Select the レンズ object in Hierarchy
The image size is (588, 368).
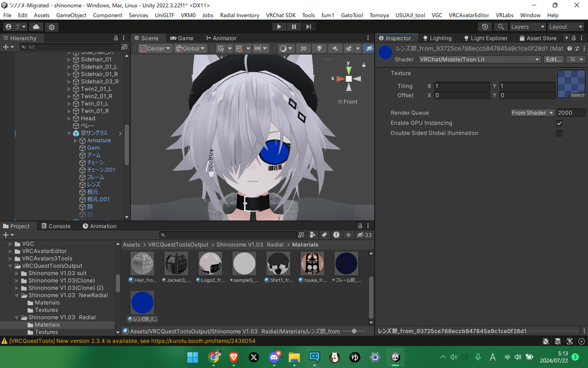coord(94,184)
